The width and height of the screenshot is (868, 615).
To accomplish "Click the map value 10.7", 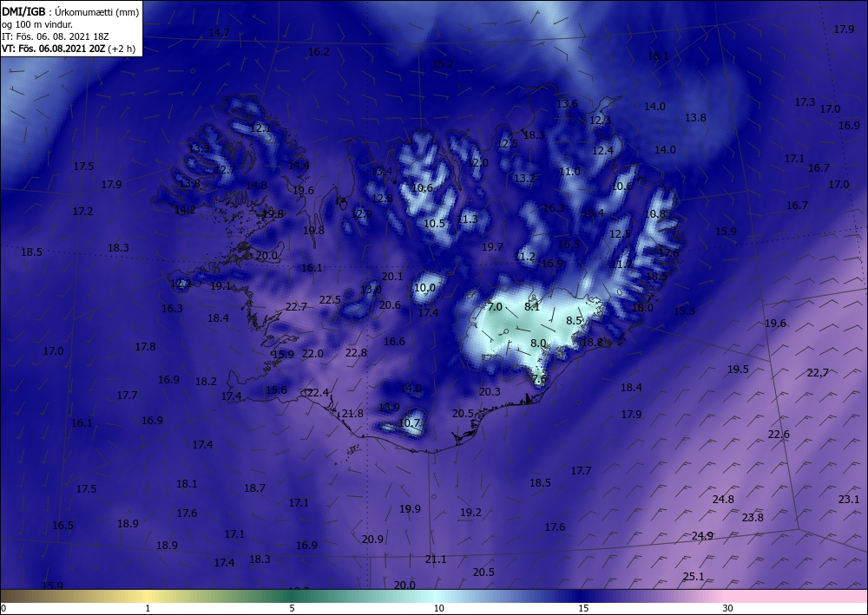I will pos(409,423).
